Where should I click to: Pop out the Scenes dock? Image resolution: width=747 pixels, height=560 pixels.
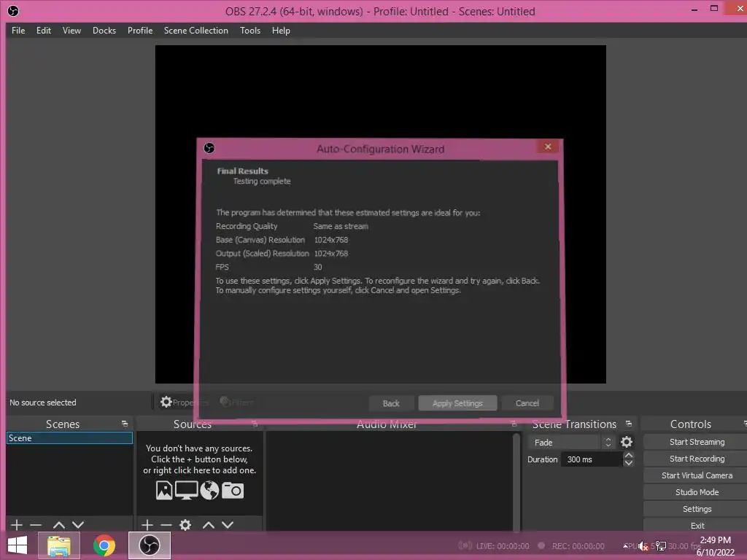125,424
